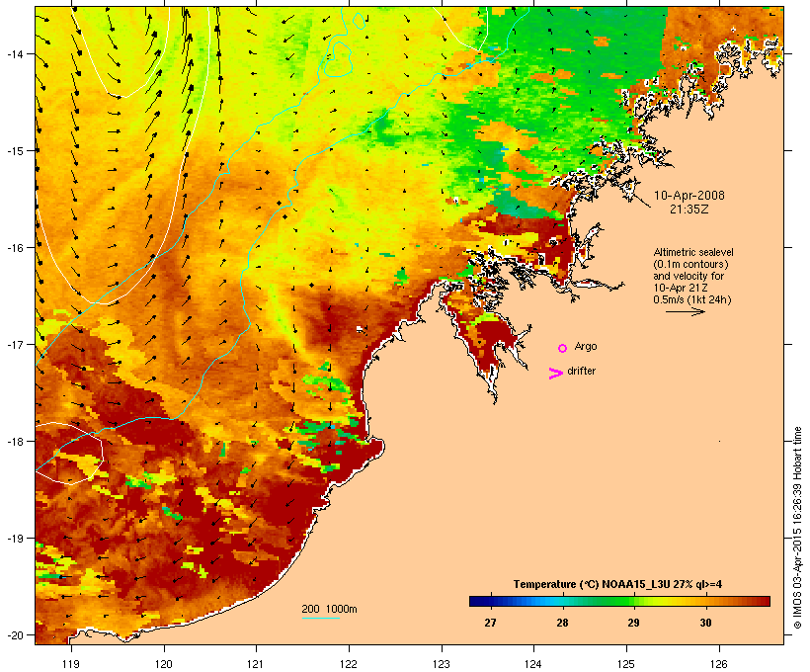Click the colorbar value '28'
Screen dimensions: 810x672
[x=562, y=623]
